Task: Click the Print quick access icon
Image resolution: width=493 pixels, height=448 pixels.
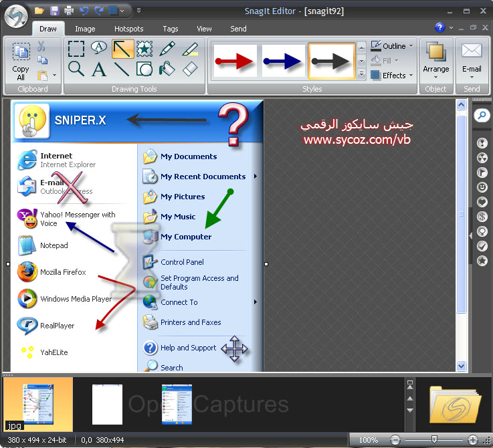Action: [68, 11]
